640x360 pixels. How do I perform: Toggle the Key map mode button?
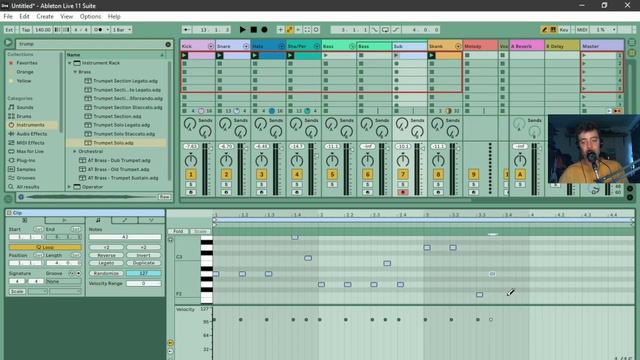(564, 29)
